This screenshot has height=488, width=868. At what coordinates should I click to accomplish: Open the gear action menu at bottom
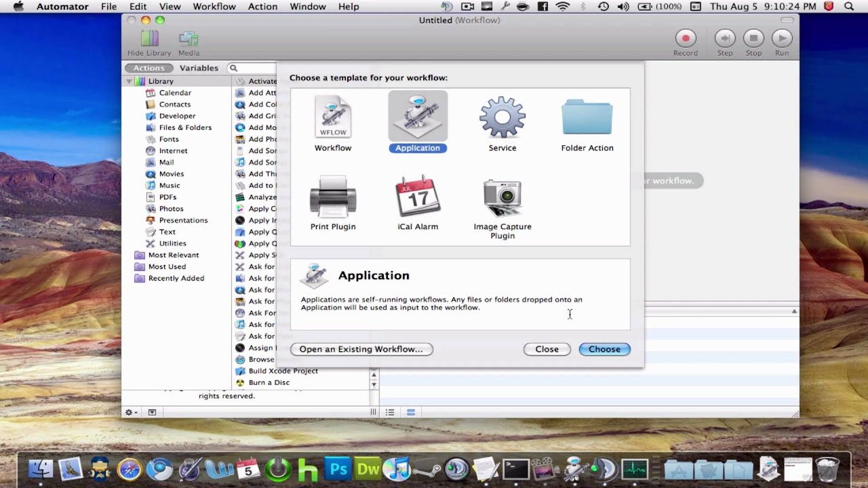click(x=131, y=412)
